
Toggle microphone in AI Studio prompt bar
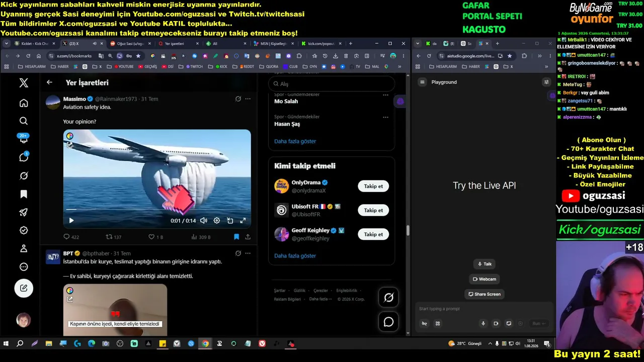[483, 324]
